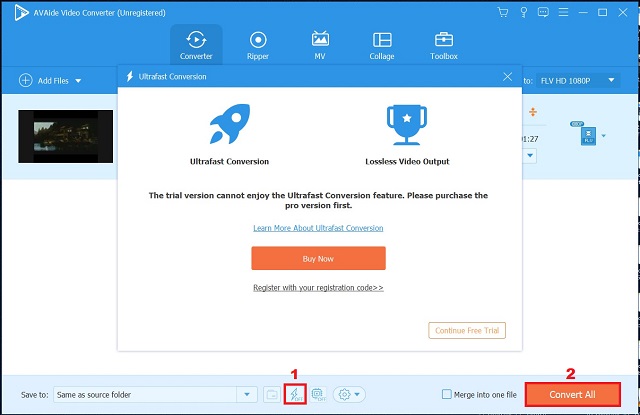This screenshot has height=415, width=640.
Task: Open Register with your registration code link
Action: [x=318, y=288]
